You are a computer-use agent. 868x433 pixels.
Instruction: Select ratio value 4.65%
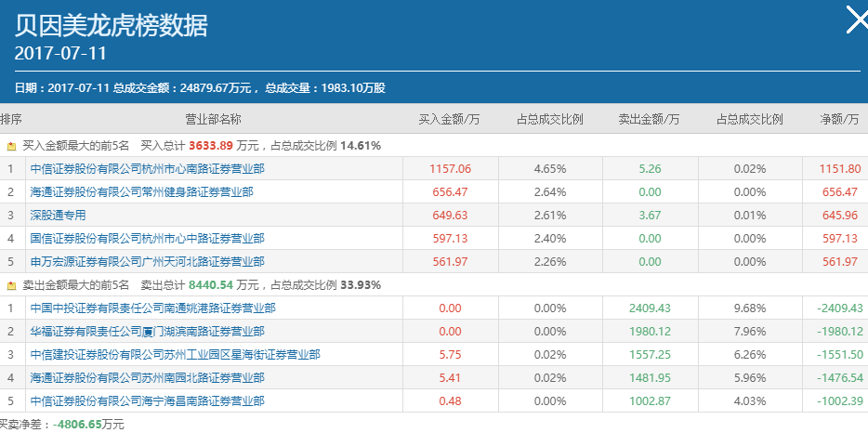coord(549,169)
